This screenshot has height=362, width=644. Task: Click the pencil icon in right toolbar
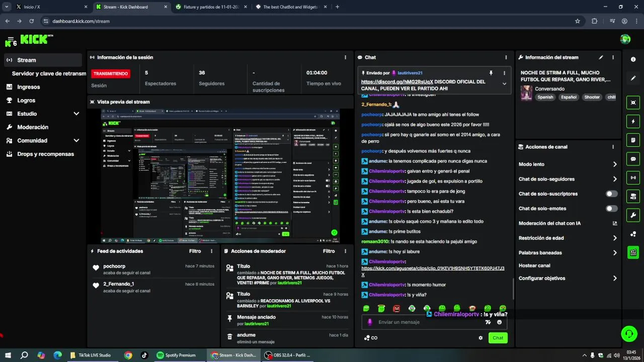(x=633, y=78)
